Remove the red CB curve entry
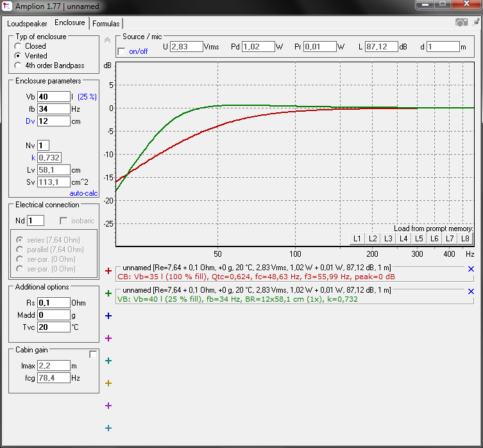 click(x=471, y=269)
